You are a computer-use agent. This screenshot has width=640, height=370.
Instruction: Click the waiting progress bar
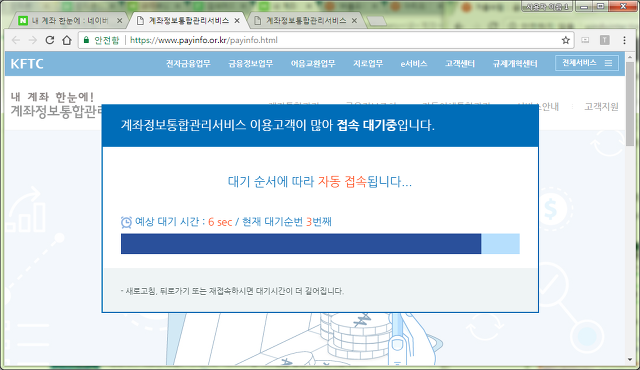click(x=320, y=244)
